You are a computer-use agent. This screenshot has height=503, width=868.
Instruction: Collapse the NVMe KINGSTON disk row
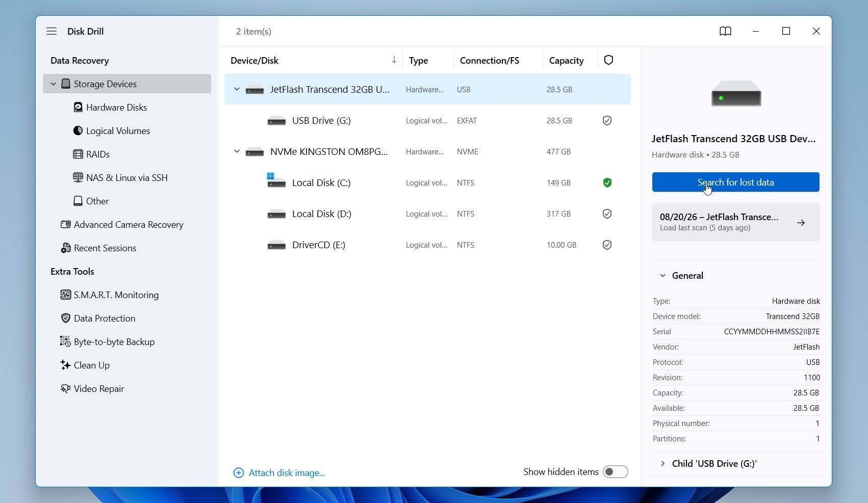pos(237,151)
